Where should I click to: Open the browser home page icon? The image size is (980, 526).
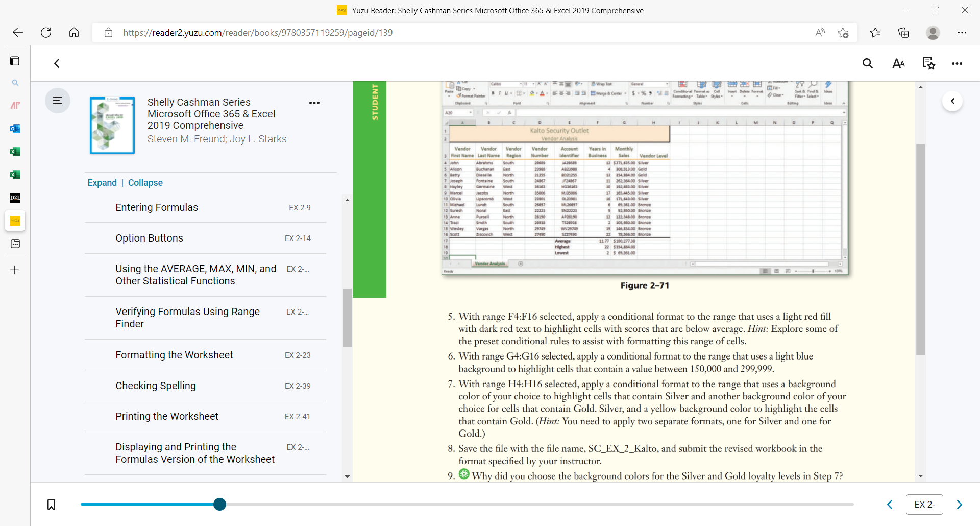click(x=74, y=33)
